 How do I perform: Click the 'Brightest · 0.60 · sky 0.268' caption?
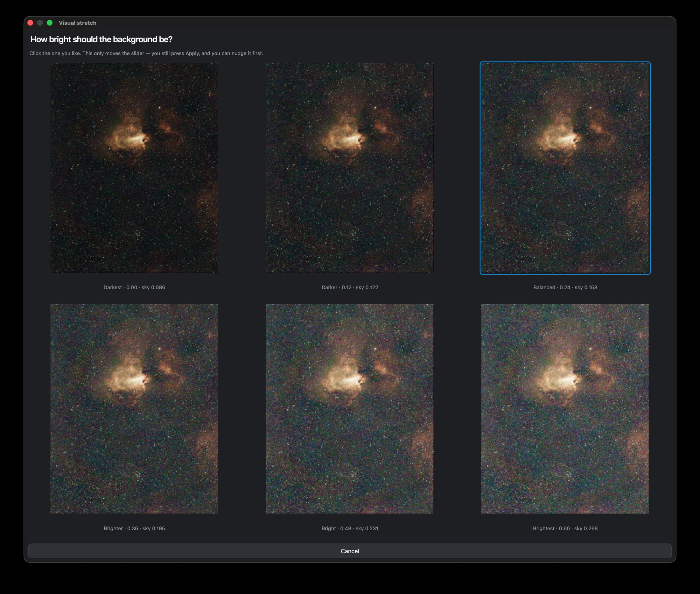coord(565,528)
